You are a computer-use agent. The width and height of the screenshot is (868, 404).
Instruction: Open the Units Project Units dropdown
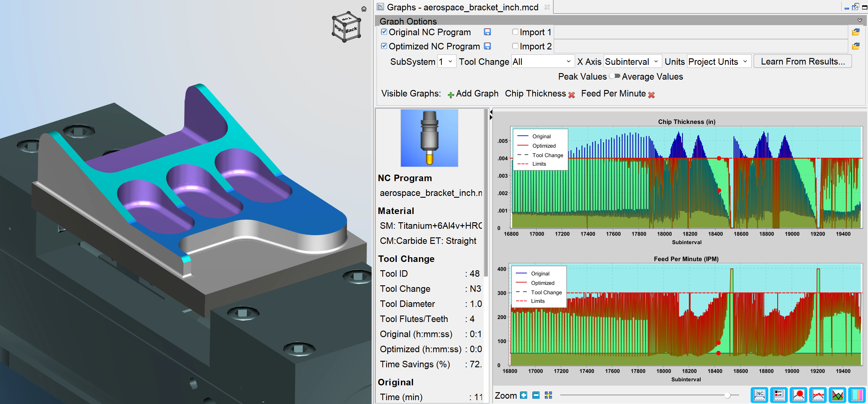pos(718,62)
